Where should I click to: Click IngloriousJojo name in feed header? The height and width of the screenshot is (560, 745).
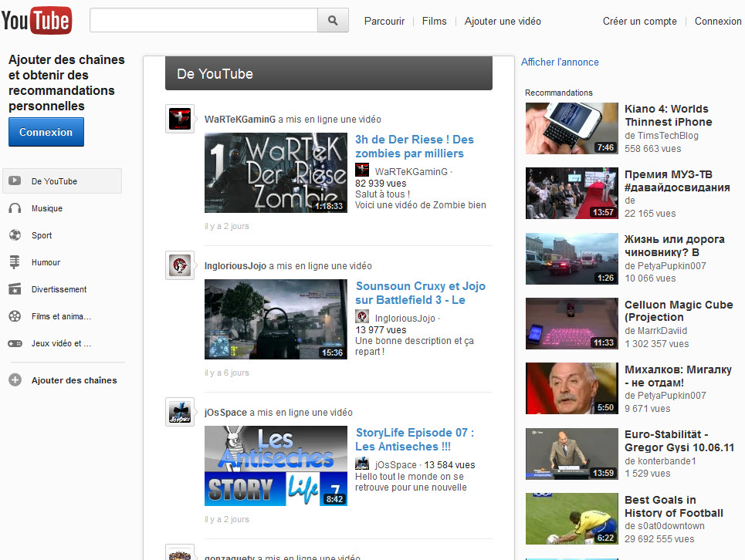(235, 266)
